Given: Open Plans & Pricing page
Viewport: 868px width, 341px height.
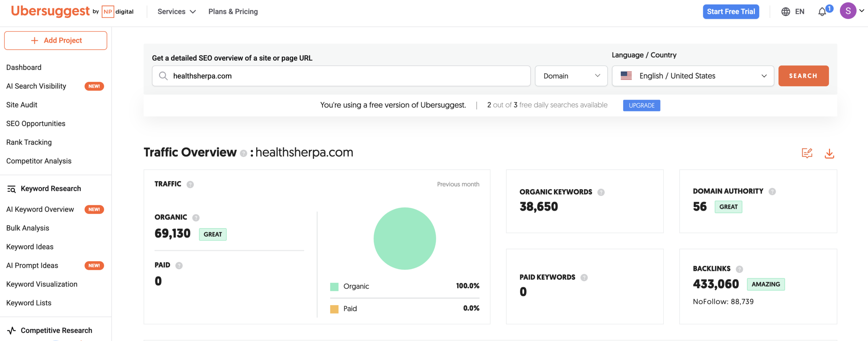Looking at the screenshot, I should (x=233, y=12).
